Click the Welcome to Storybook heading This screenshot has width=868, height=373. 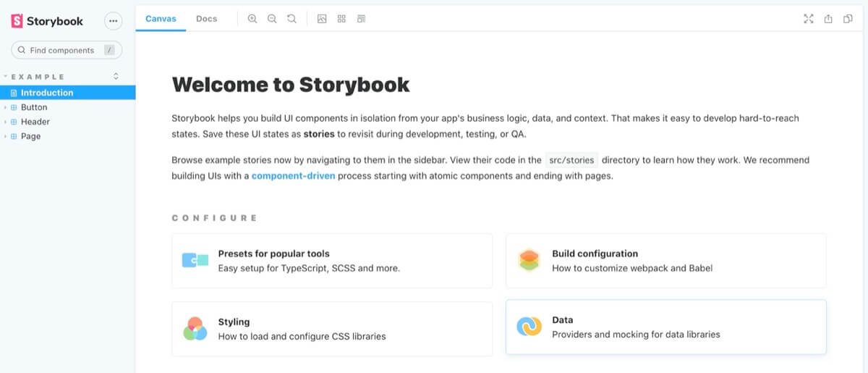[x=291, y=85]
